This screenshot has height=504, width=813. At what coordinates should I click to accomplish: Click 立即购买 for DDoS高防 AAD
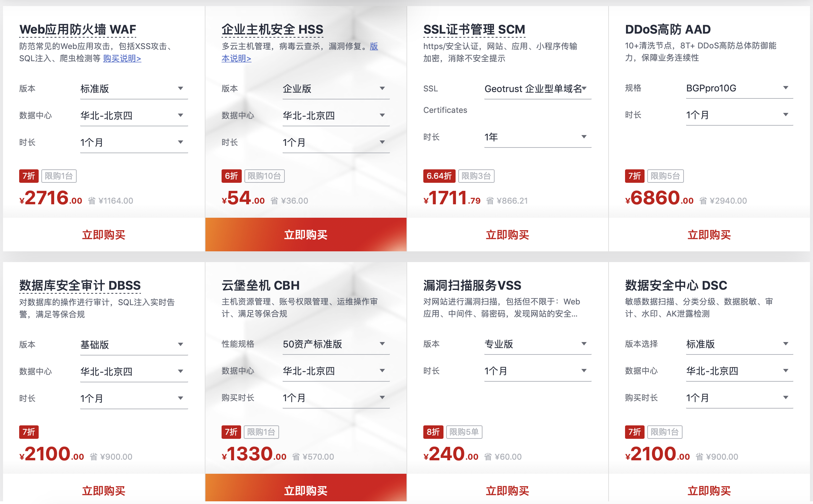point(709,235)
